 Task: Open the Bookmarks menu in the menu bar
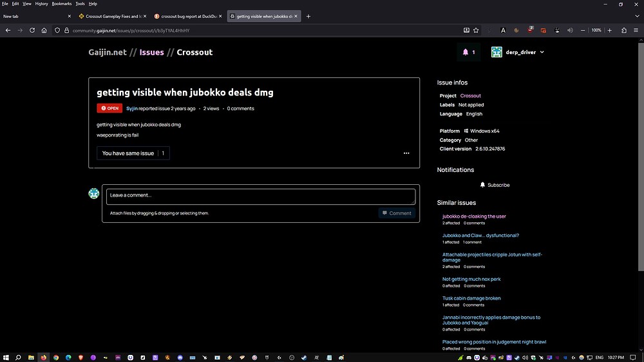(x=62, y=4)
